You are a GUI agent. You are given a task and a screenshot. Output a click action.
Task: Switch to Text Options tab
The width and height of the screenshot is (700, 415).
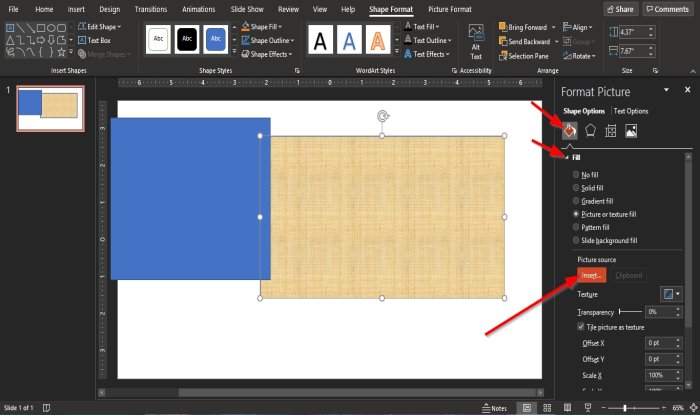point(630,111)
